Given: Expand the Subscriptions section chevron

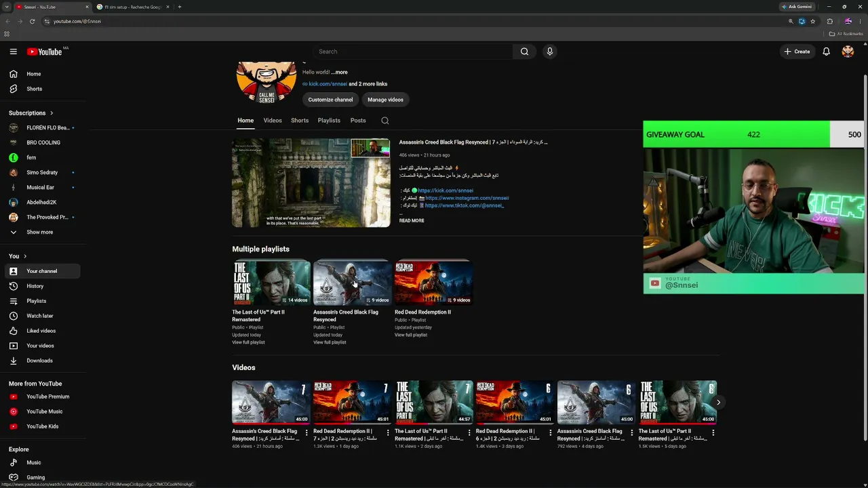Looking at the screenshot, I should (52, 113).
